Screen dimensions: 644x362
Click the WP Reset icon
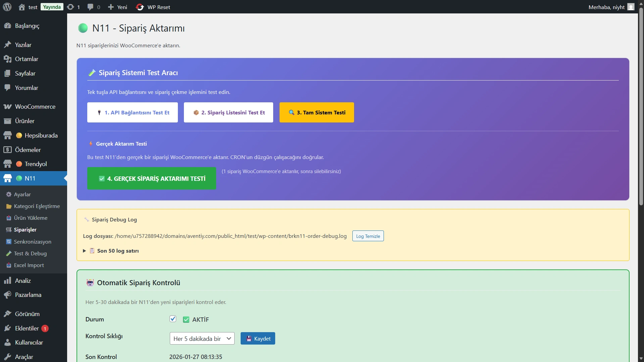click(x=140, y=7)
